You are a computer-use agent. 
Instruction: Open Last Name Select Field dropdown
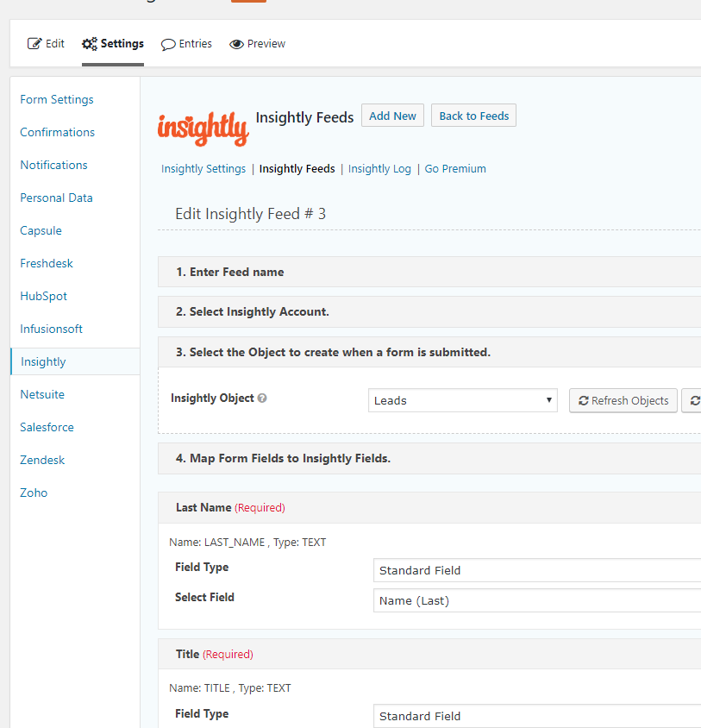tap(537, 600)
